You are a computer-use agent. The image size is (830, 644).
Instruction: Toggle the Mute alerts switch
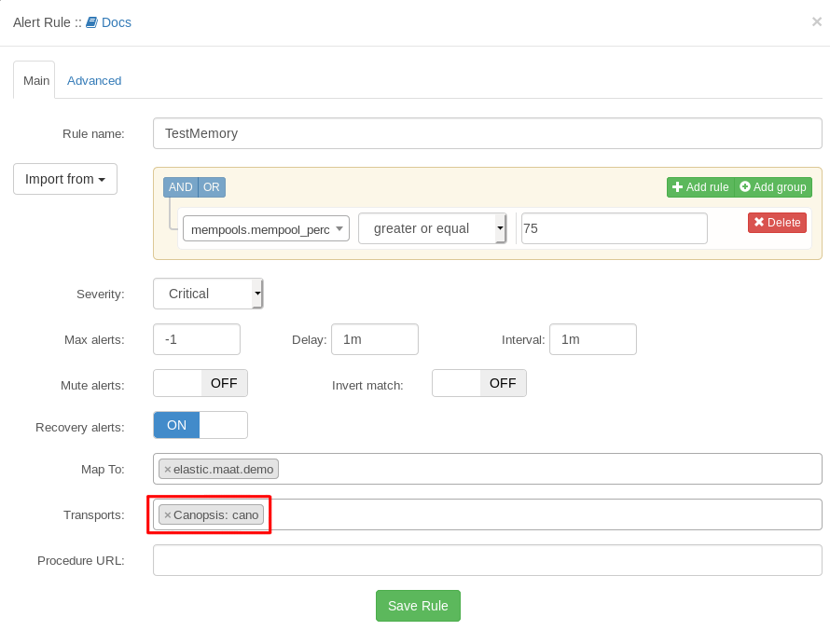[201, 383]
